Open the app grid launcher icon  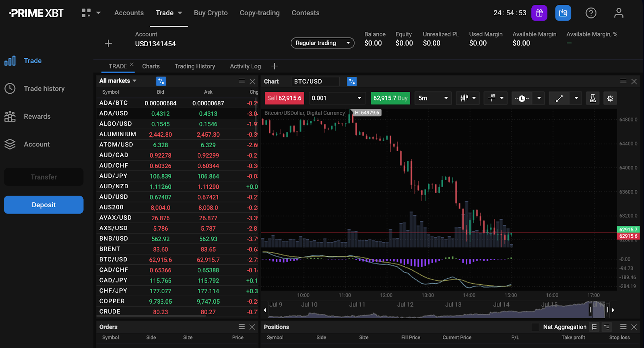86,13
